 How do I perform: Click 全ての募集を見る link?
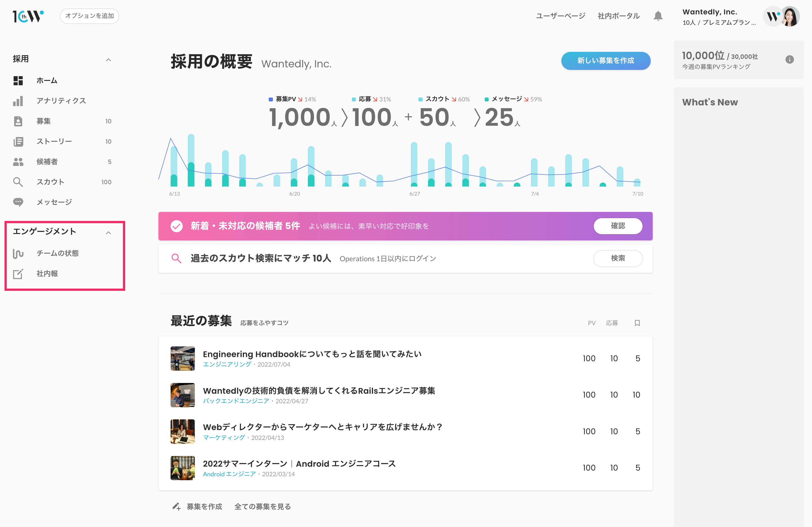click(263, 506)
